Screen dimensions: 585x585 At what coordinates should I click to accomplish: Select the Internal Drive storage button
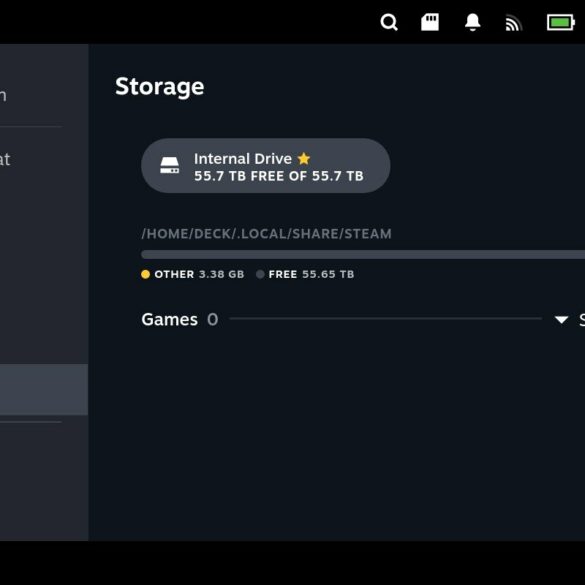[266, 166]
